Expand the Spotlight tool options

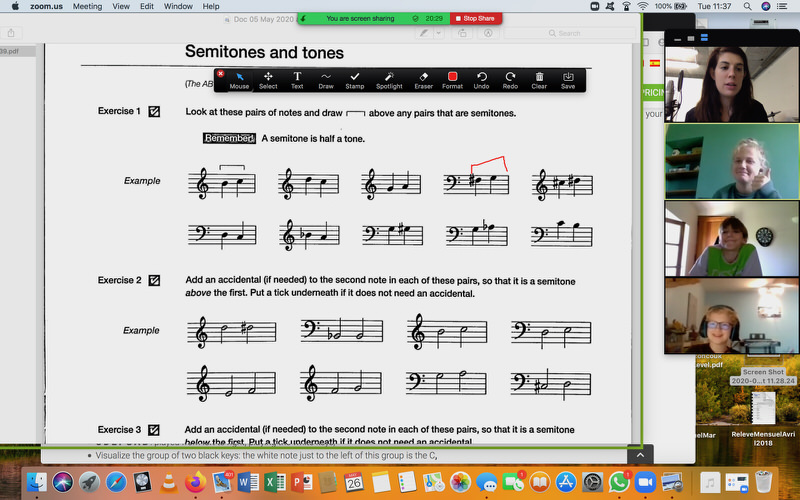[x=389, y=79]
